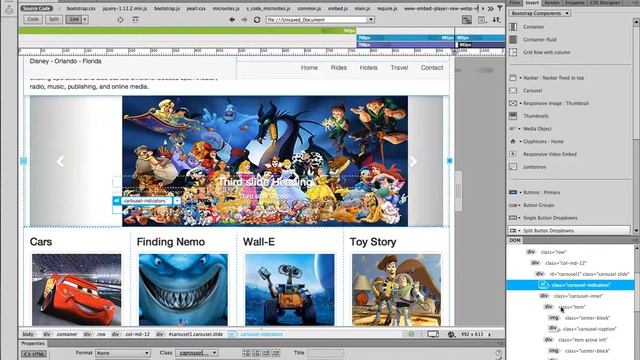
Task: Insert Glyphicons Home icon
Action: 543,142
